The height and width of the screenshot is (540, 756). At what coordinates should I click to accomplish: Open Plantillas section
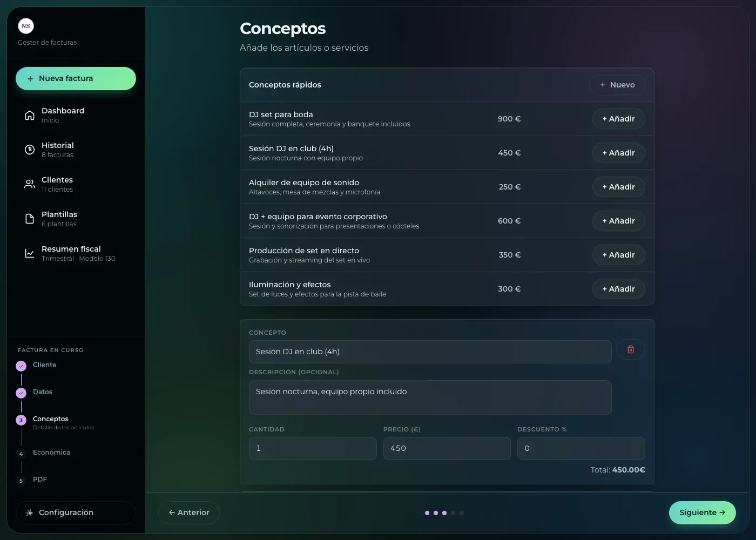[x=76, y=219]
